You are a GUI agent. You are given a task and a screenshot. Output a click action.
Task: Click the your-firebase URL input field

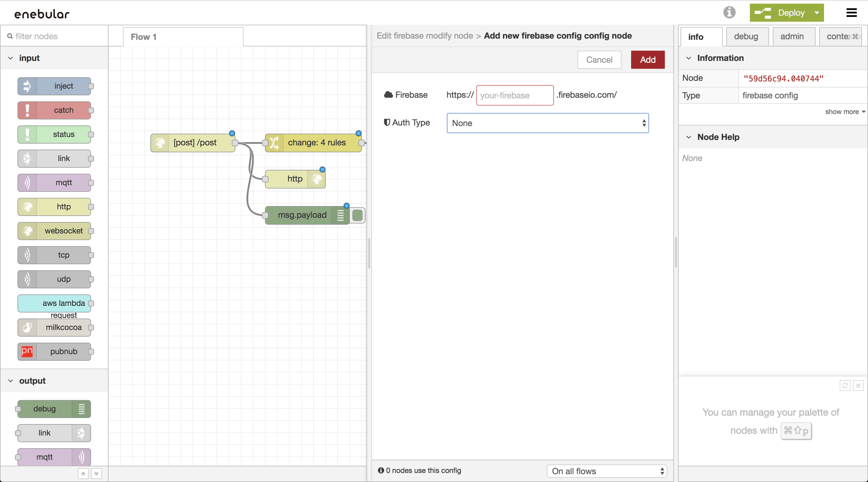pyautogui.click(x=514, y=95)
